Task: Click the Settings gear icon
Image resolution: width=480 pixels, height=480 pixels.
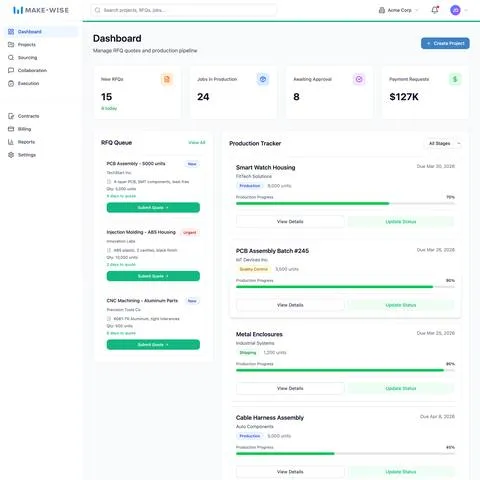Action: (11, 155)
